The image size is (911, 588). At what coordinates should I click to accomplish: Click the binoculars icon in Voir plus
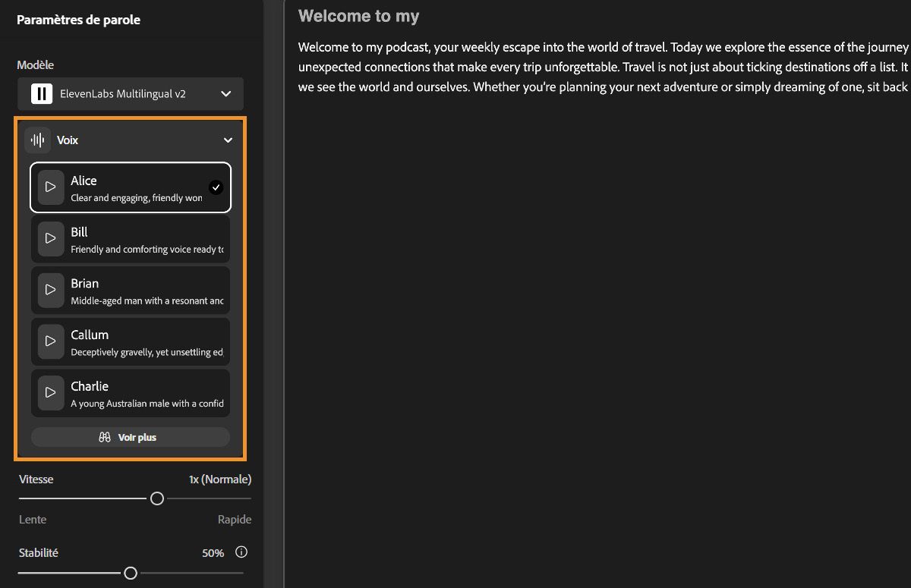(x=105, y=438)
